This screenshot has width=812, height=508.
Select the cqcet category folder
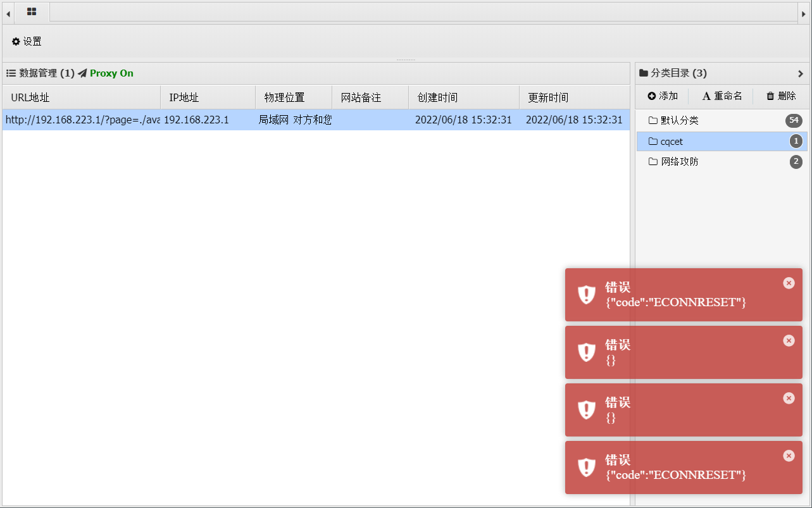click(x=671, y=142)
